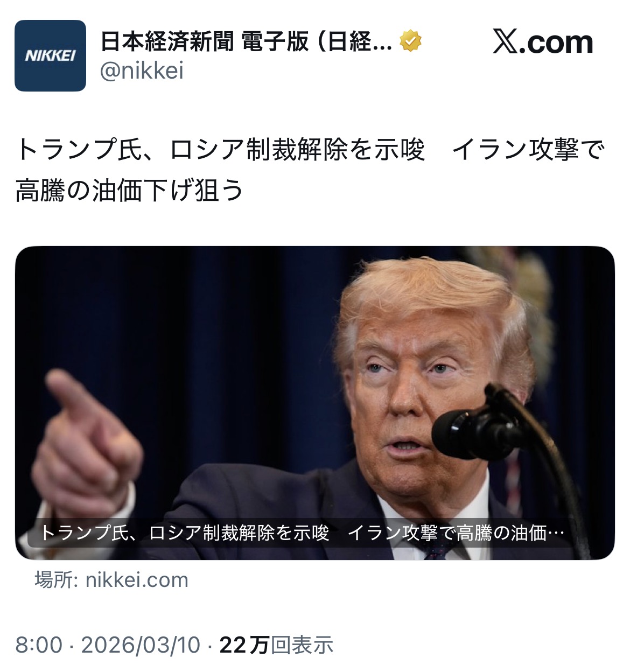Screen dimensions: 630x672
Task: Click the 場所: label under the card
Action: coord(58,580)
